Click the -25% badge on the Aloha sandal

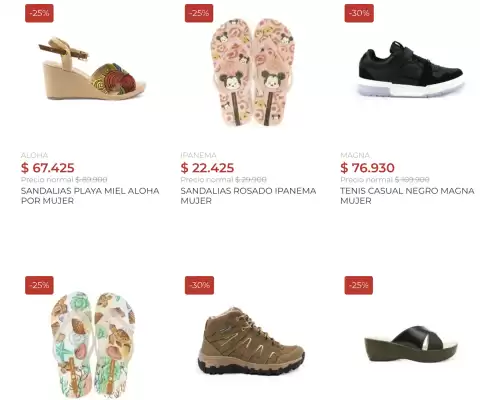(x=39, y=13)
